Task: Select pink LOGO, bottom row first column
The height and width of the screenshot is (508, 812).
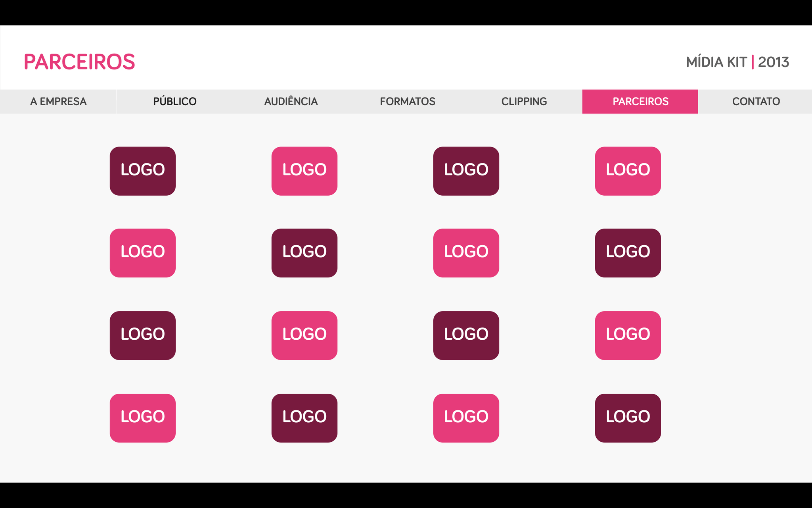Action: [x=143, y=418]
